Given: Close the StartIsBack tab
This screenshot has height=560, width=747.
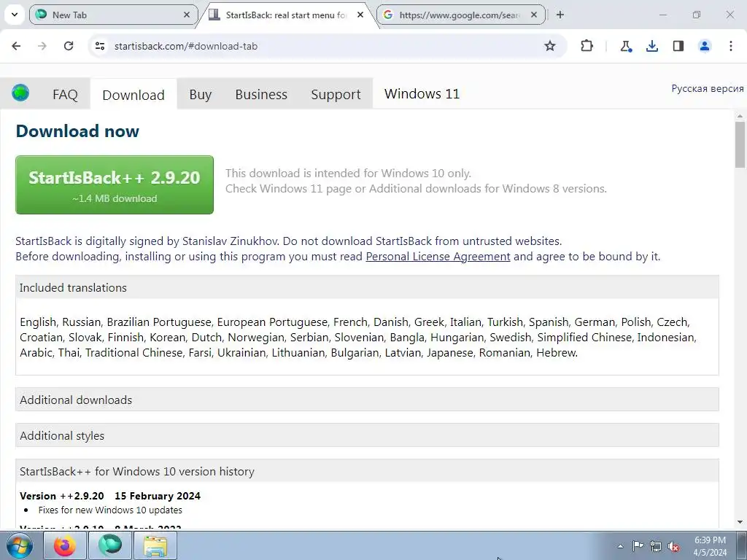Looking at the screenshot, I should [360, 15].
